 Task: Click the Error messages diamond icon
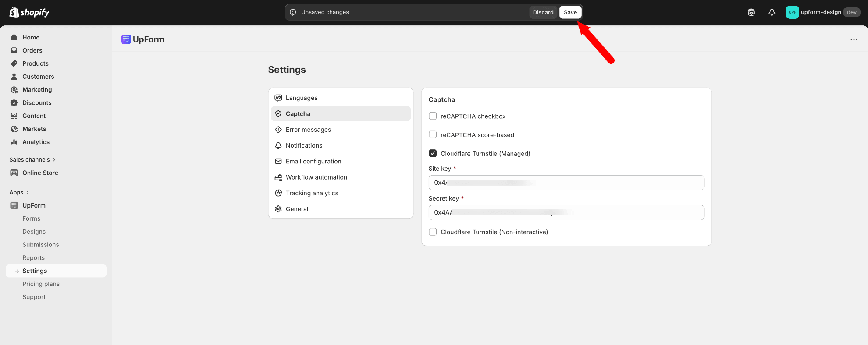click(x=278, y=130)
